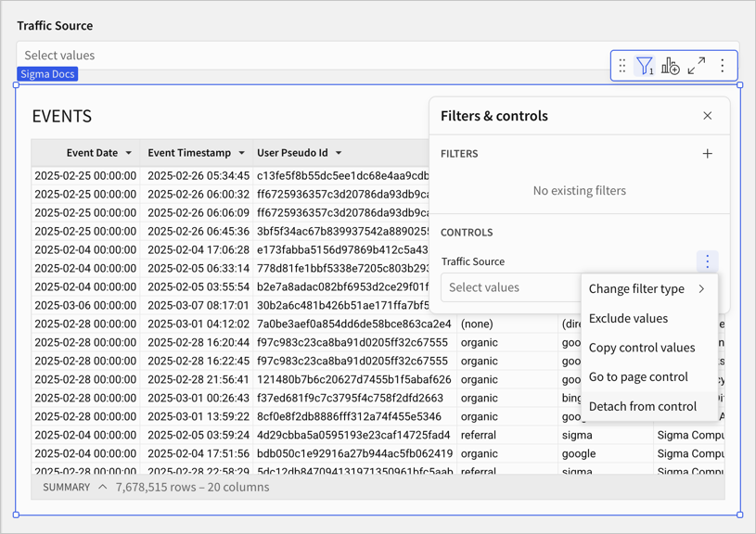Click the add chart icon in toolbar
The width and height of the screenshot is (756, 534).
click(x=670, y=66)
